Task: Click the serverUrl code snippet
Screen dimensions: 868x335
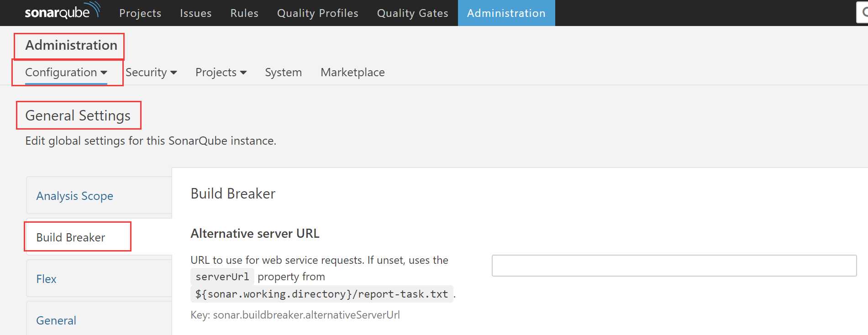Action: (222, 277)
